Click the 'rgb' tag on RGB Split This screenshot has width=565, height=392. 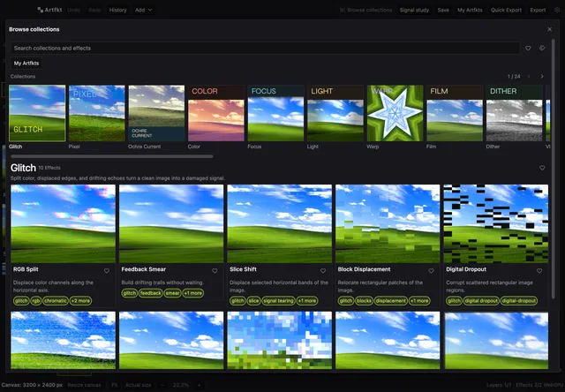(35, 301)
